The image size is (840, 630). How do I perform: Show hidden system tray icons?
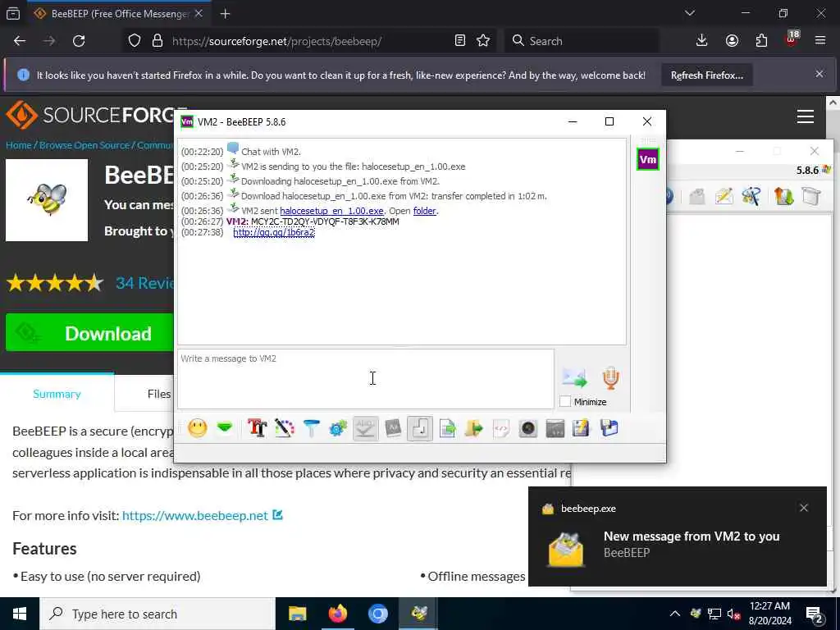pyautogui.click(x=675, y=614)
